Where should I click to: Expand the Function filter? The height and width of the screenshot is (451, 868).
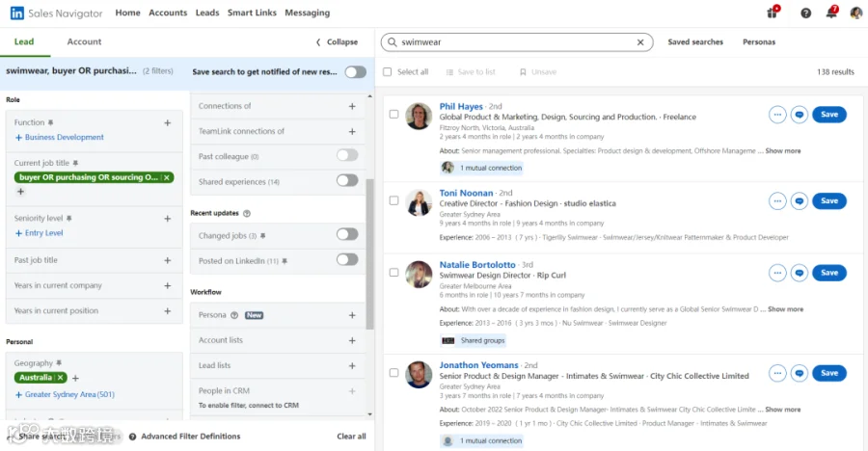click(167, 122)
